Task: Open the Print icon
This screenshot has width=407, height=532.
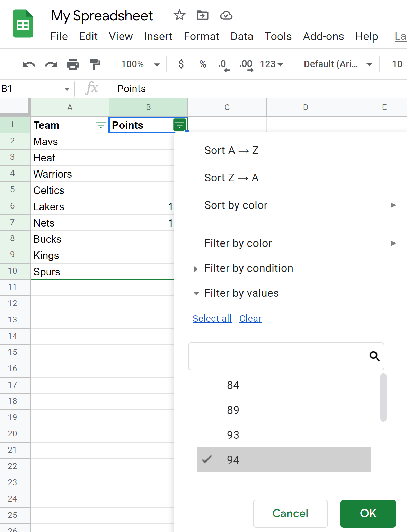Action: pos(73,64)
